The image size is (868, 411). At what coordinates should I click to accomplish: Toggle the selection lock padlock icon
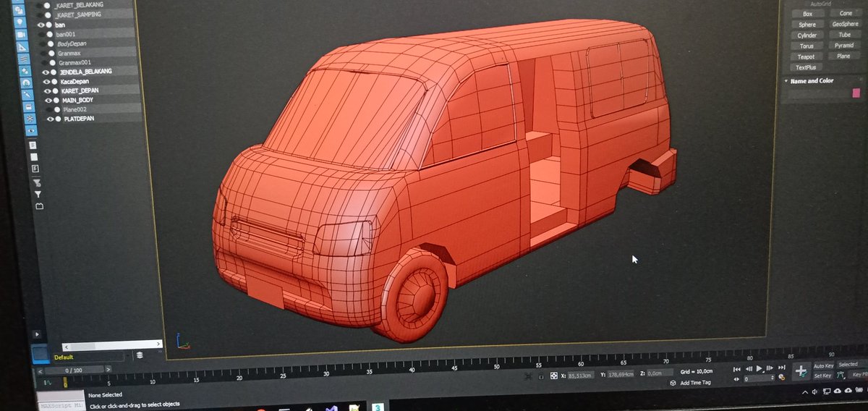(541, 376)
